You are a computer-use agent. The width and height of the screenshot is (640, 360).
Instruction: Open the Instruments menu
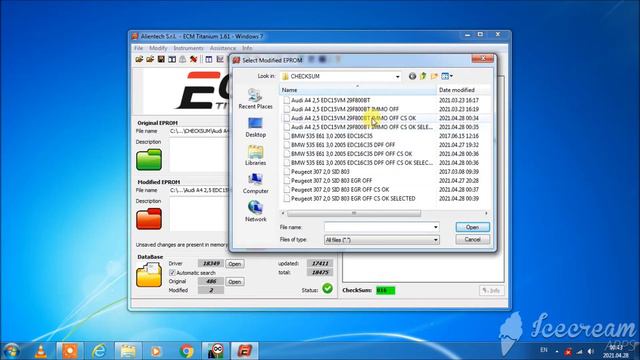pyautogui.click(x=188, y=48)
